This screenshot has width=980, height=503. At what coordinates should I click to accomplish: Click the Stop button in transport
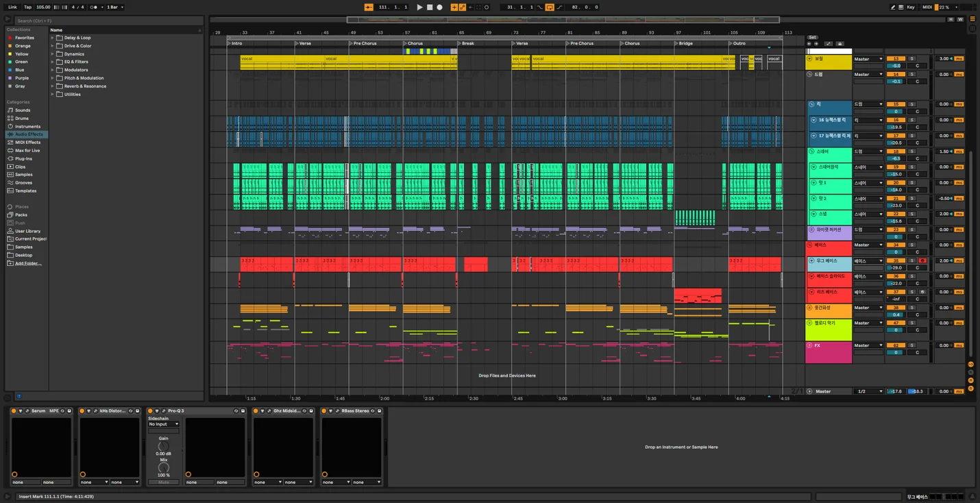tap(430, 7)
